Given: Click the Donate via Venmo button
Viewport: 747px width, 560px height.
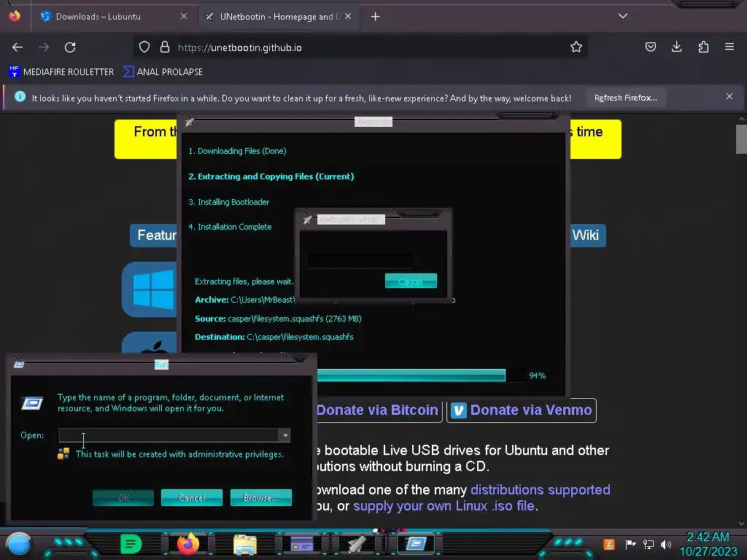Looking at the screenshot, I should [521, 410].
